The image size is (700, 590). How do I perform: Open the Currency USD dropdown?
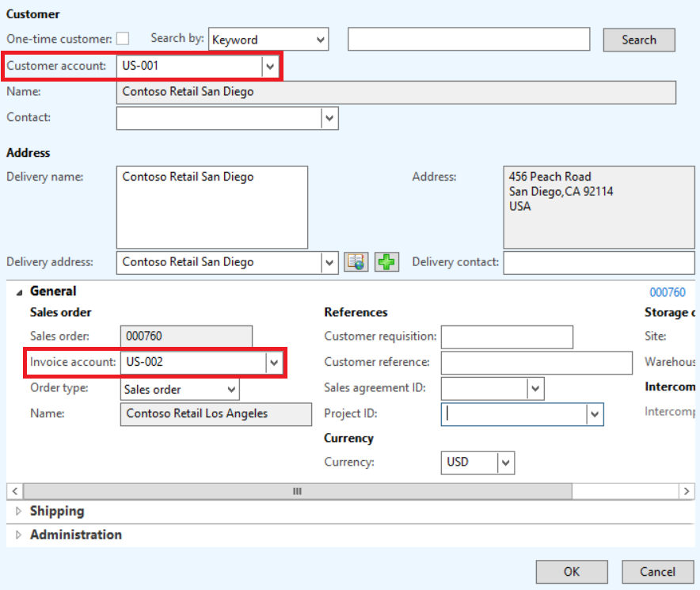[x=505, y=462]
